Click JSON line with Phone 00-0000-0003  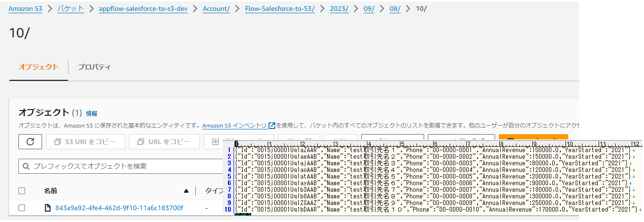(x=434, y=163)
